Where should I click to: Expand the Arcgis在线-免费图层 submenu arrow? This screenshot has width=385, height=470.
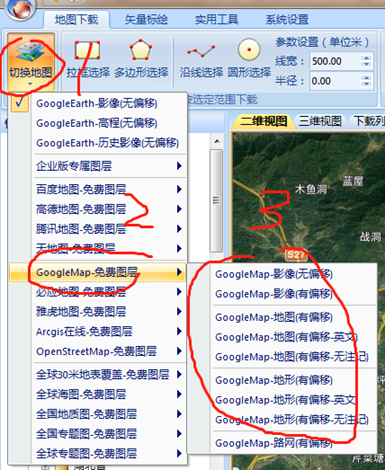click(x=179, y=331)
